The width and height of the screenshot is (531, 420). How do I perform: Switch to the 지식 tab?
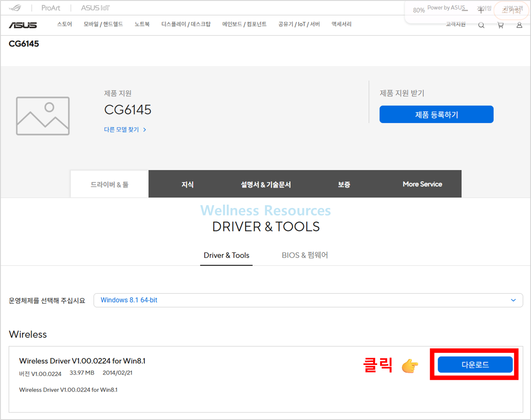point(187,184)
